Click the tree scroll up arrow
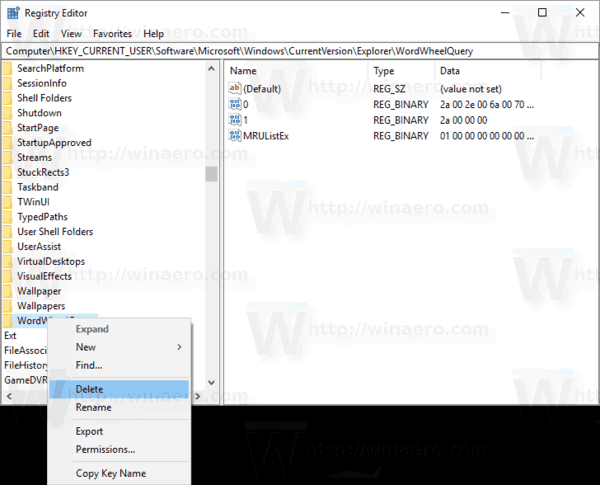The width and height of the screenshot is (600, 485). tap(211, 69)
